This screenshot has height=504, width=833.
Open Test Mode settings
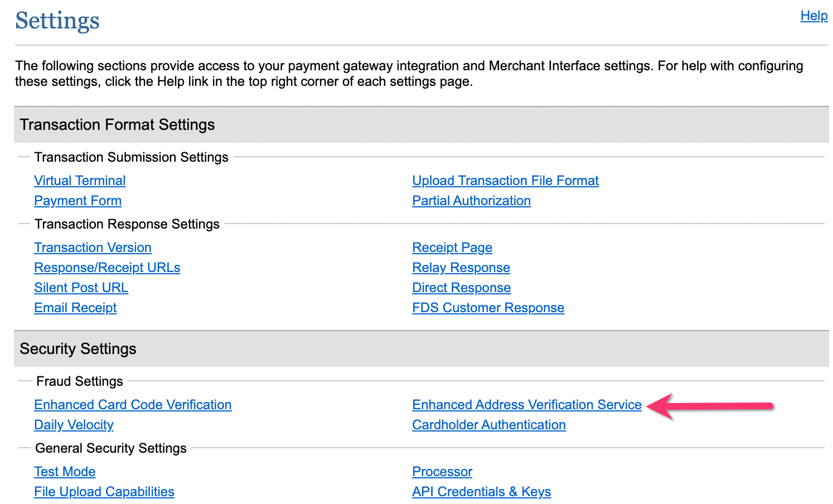pyautogui.click(x=65, y=472)
